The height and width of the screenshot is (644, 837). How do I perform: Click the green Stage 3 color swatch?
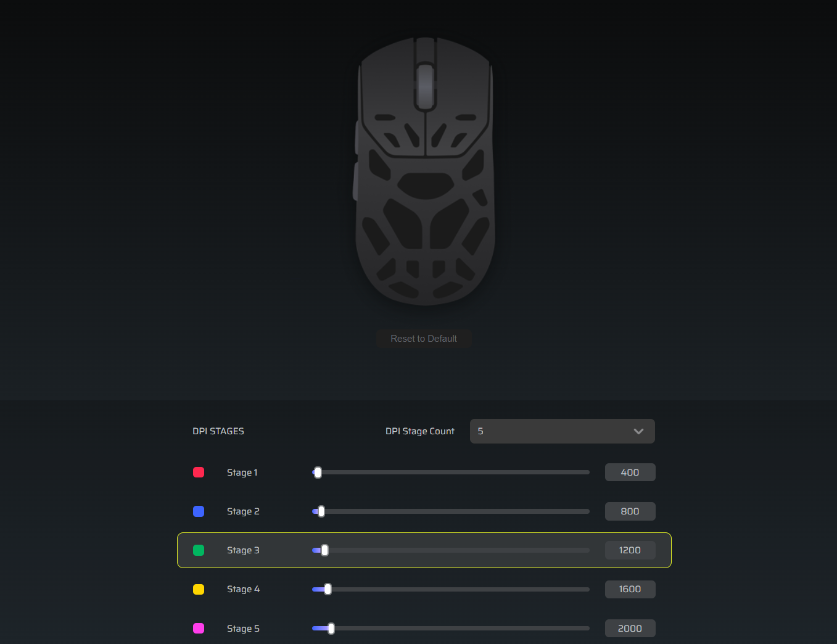pos(199,550)
